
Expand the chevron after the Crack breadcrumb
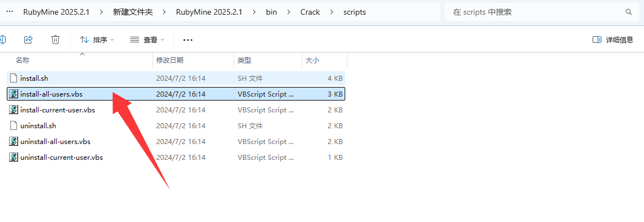(x=332, y=12)
